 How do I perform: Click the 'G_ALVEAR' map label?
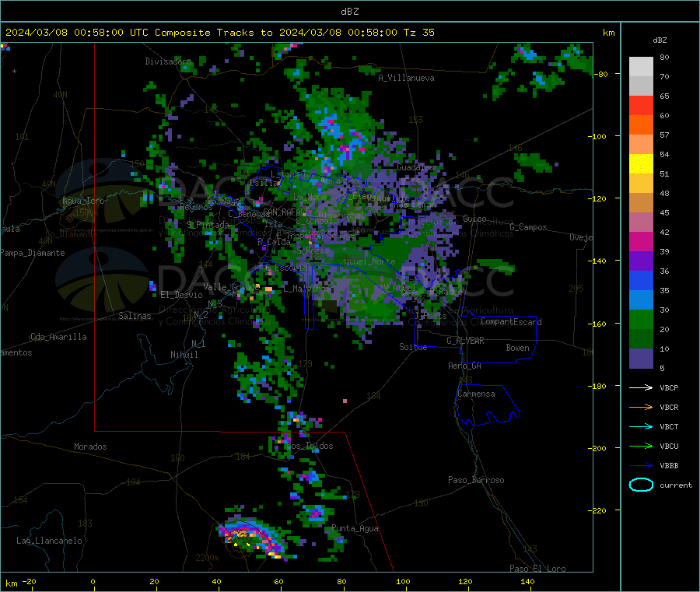465,341
